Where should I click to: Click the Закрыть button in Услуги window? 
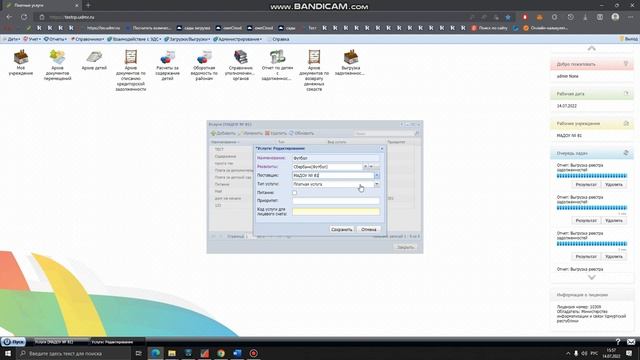point(406,247)
